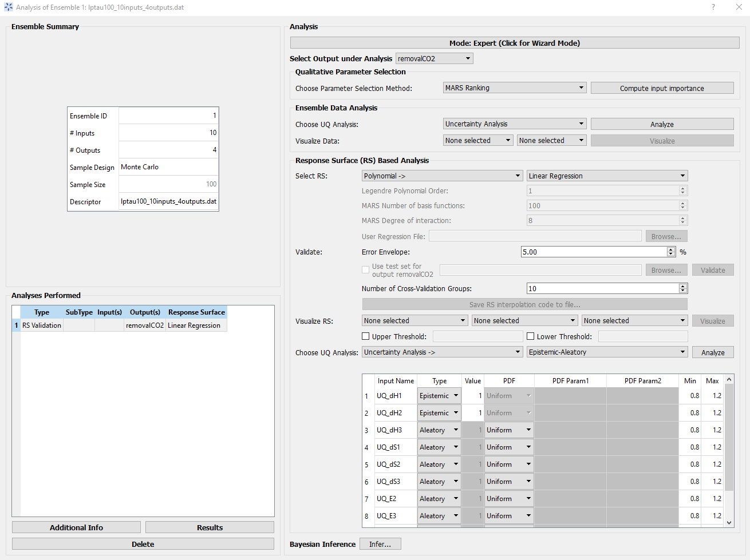Screen dimensions: 750x560
Task: Click the help question mark button
Action: click(713, 7)
